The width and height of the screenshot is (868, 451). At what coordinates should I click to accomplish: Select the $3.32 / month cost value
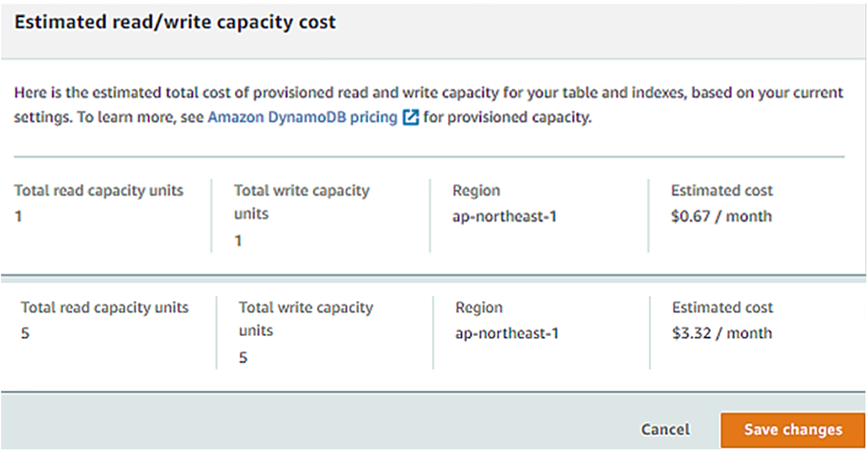pos(721,333)
